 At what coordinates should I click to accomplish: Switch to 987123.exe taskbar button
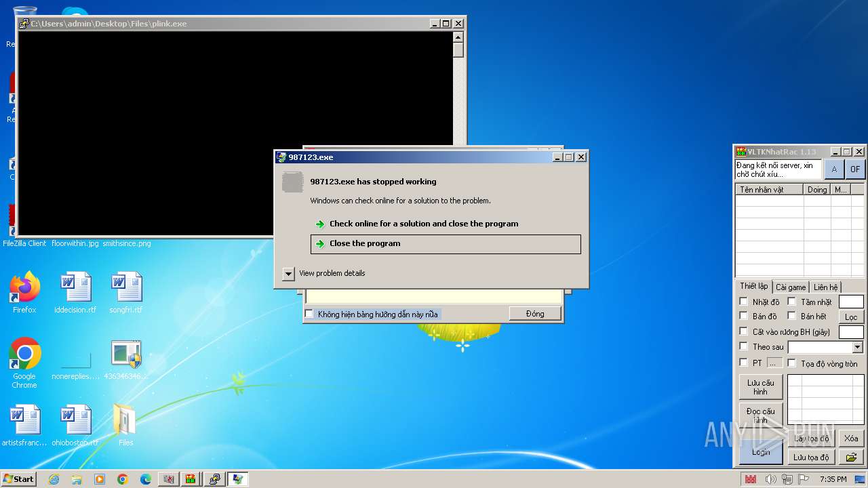[237, 479]
